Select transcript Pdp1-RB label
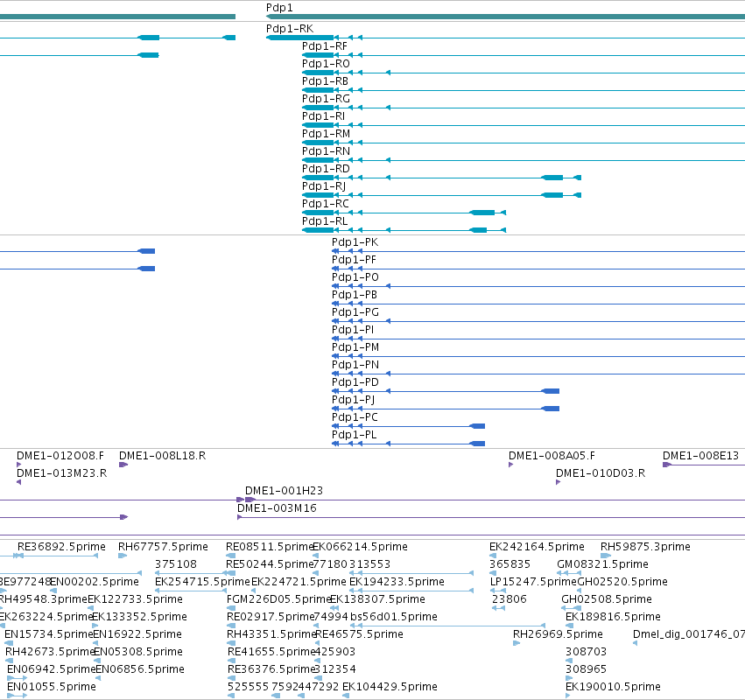The image size is (745, 700). [x=325, y=81]
